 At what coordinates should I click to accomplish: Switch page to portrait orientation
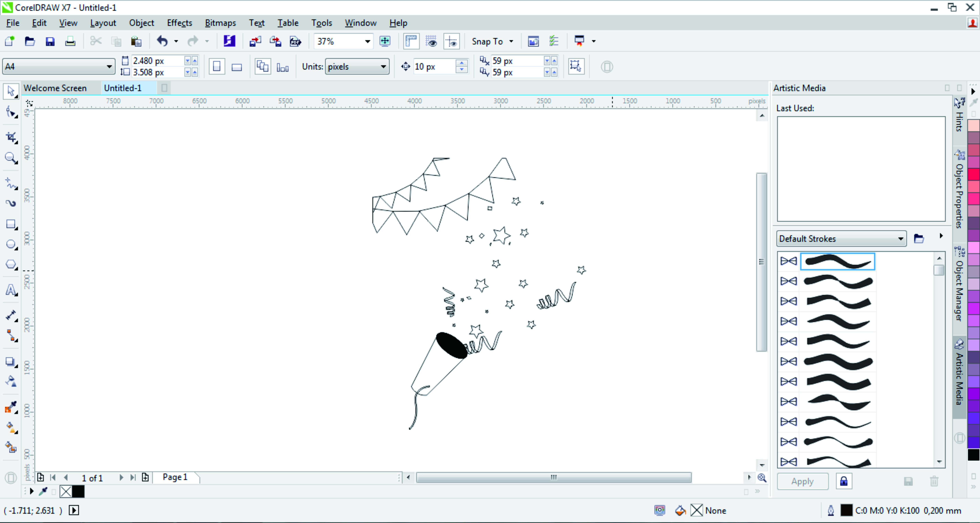[x=216, y=67]
